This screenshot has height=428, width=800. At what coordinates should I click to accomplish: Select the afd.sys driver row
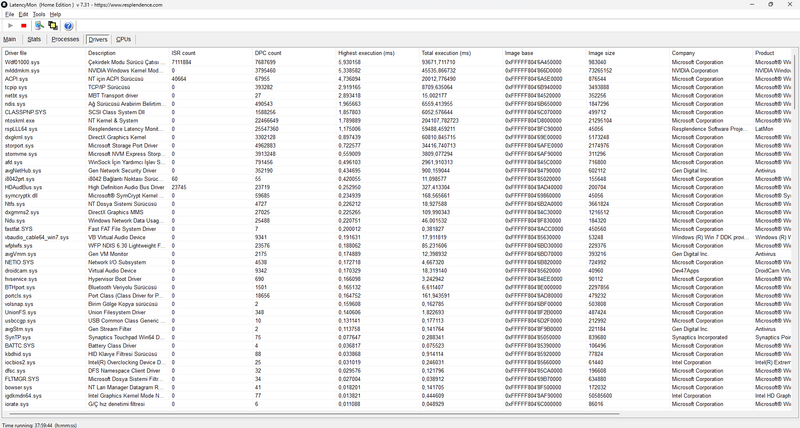coord(397,162)
